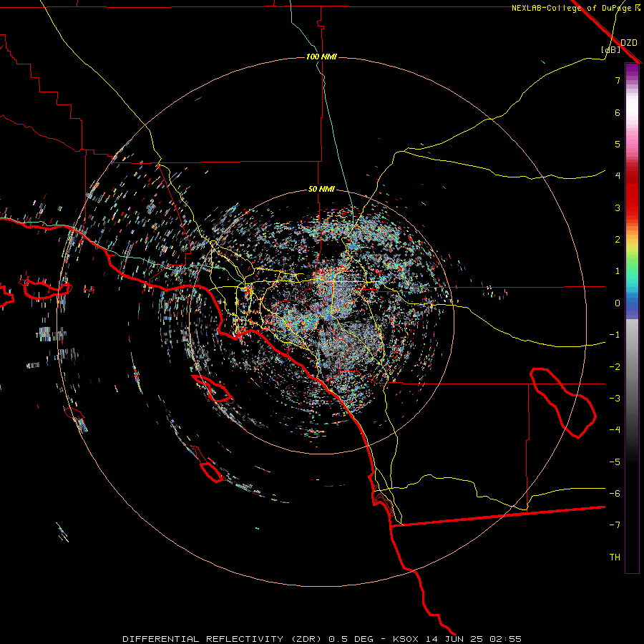
Task: Click the -2 tick on the color scale
Action: click(615, 367)
